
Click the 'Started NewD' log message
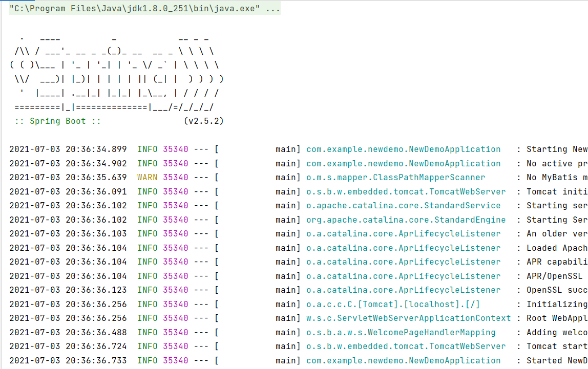pos(557,360)
